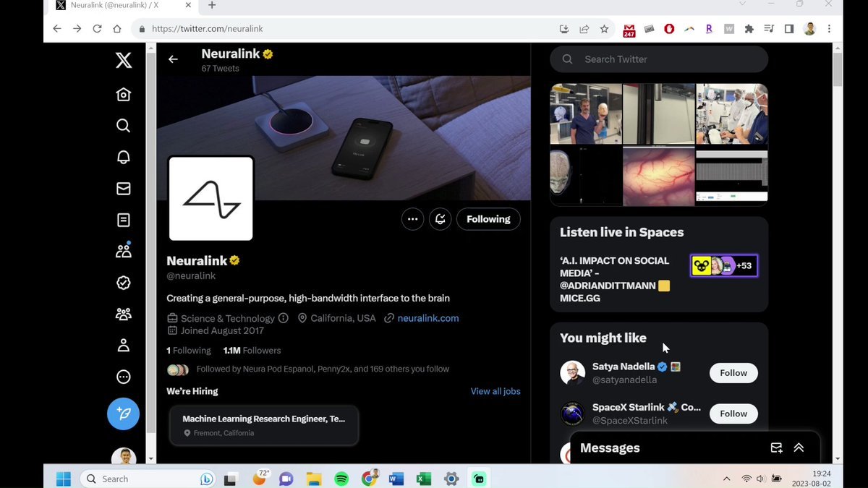Open Explore search icon in sidebar
868x488 pixels.
point(124,126)
